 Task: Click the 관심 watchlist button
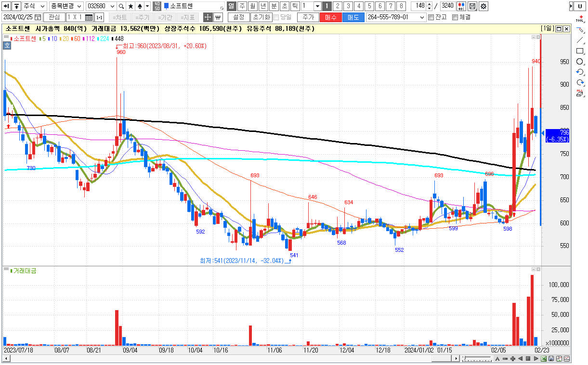click(54, 17)
